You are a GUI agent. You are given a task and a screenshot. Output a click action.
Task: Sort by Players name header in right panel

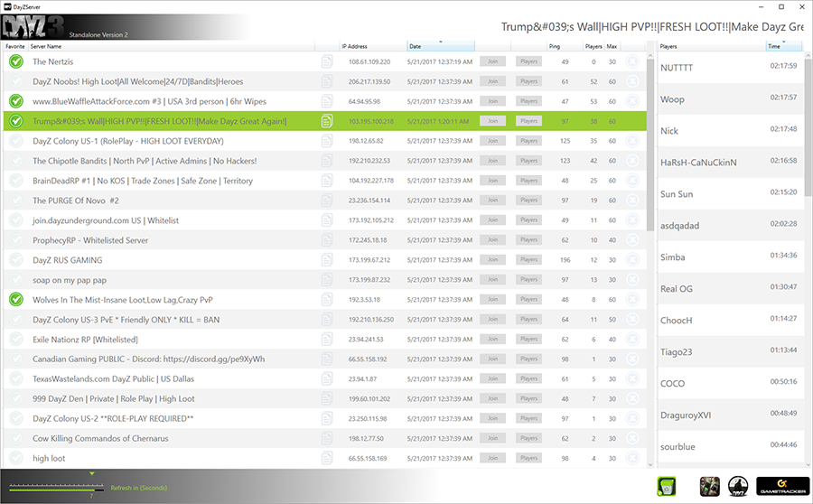click(x=712, y=46)
